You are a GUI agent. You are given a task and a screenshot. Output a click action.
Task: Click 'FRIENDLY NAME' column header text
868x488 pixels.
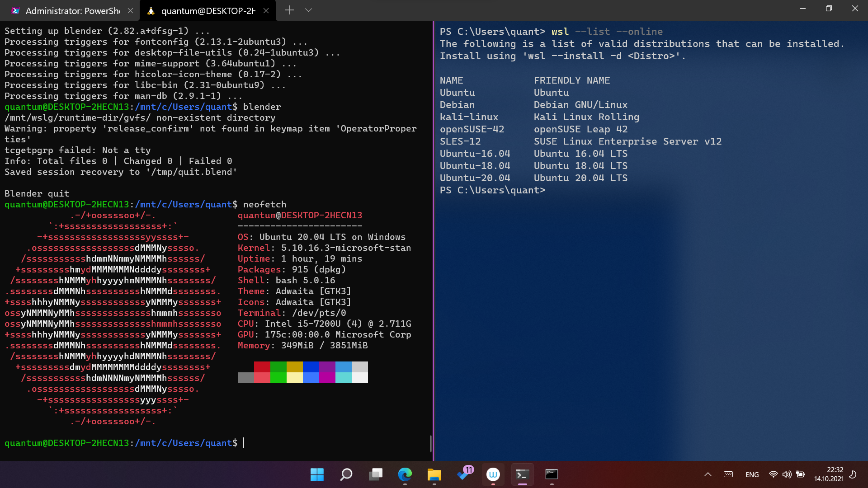pyautogui.click(x=572, y=80)
